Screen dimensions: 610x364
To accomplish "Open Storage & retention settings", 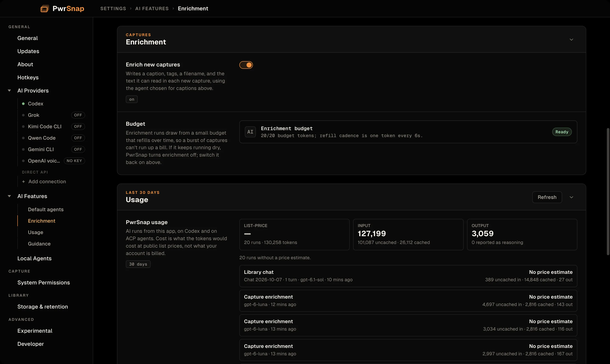I will [x=43, y=307].
